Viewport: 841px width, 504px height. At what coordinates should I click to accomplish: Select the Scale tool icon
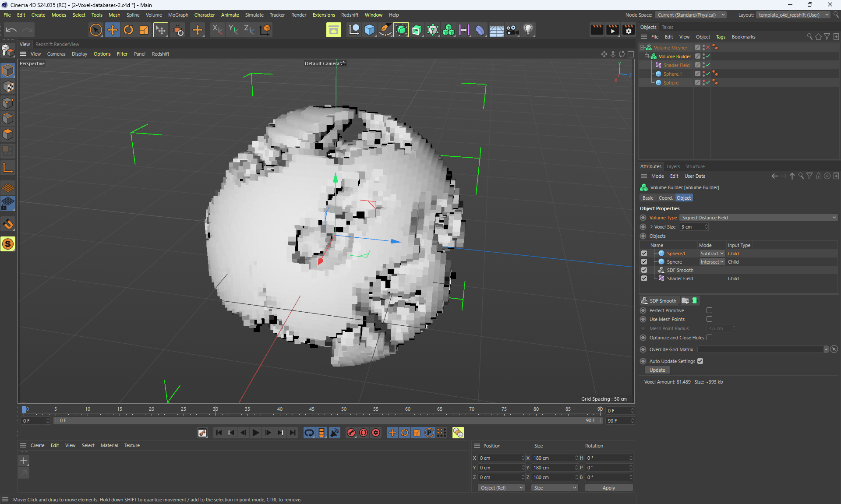144,30
